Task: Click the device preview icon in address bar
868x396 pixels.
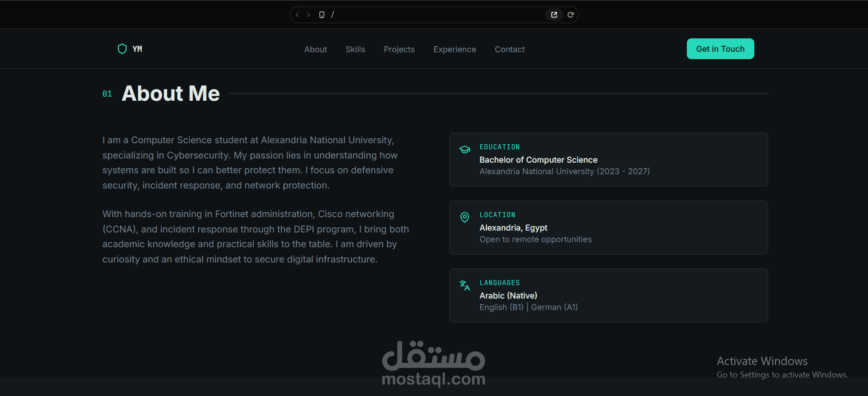Action: pyautogui.click(x=322, y=15)
